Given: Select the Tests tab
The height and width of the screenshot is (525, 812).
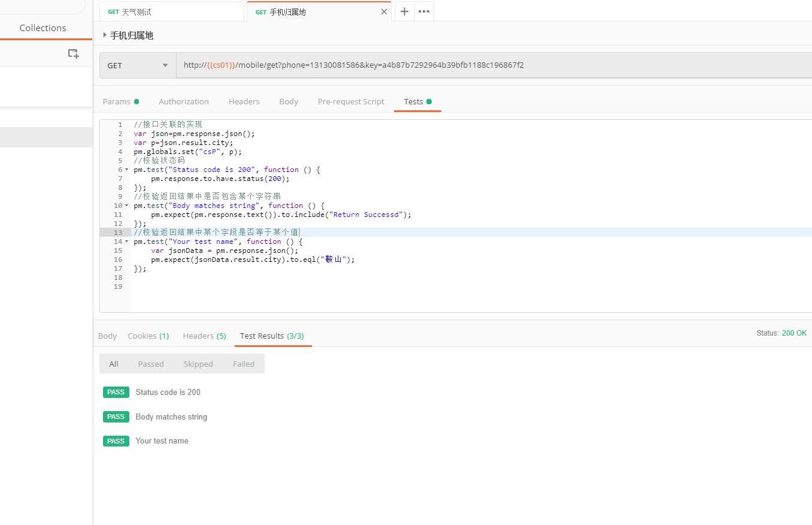Looking at the screenshot, I should [x=417, y=101].
